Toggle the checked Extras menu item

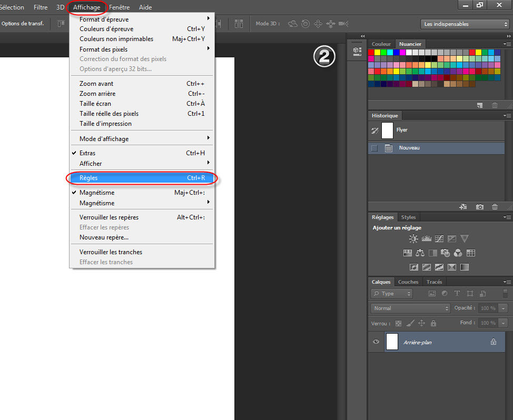[x=142, y=153]
